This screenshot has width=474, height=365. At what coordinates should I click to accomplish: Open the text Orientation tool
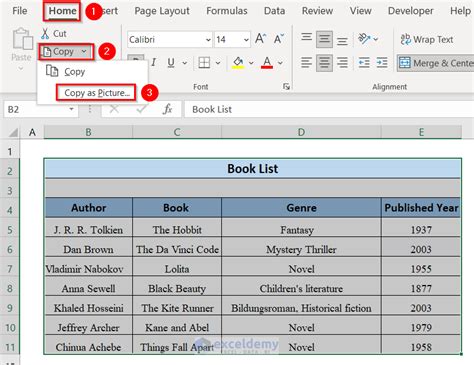tap(364, 39)
